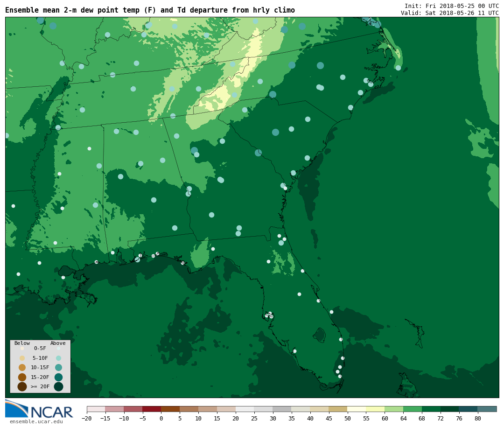
Task: Select the map title about 2-m dew point
Action: [150, 10]
